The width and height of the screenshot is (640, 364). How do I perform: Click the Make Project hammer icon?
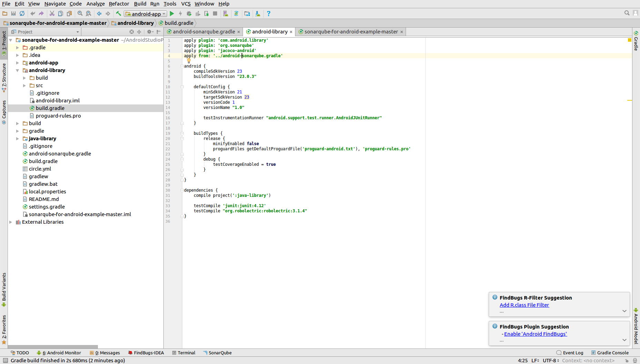pos(119,13)
